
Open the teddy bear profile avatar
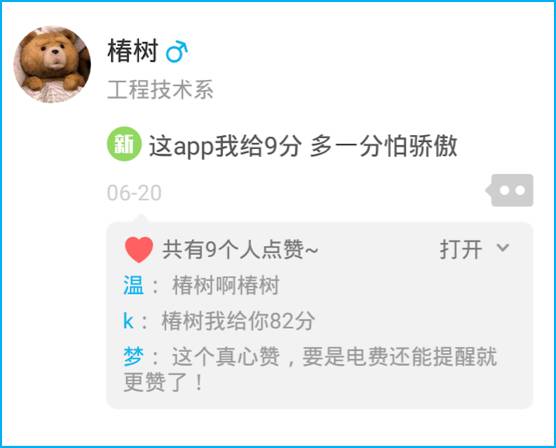point(52,64)
